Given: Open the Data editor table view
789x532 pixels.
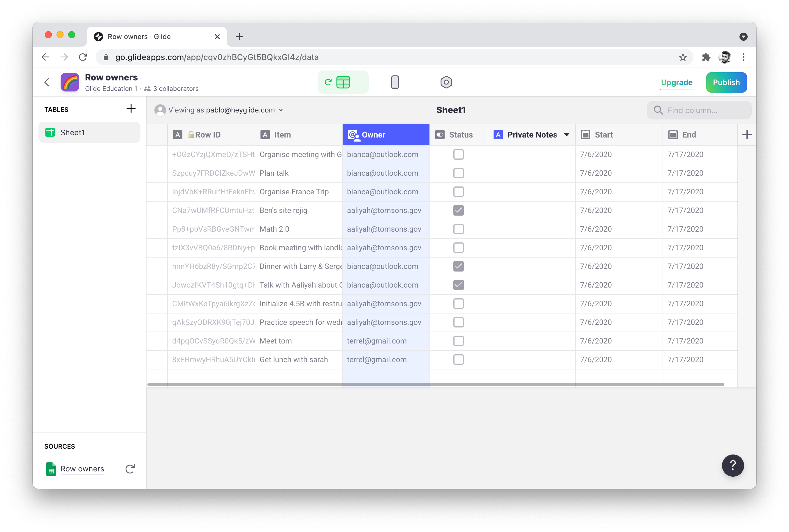Looking at the screenshot, I should (x=343, y=82).
